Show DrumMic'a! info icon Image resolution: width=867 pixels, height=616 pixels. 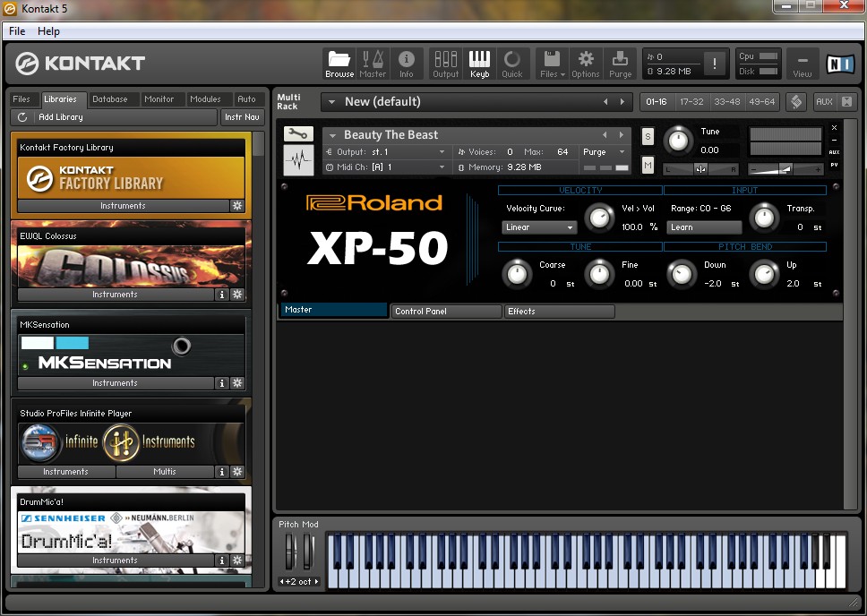click(x=222, y=560)
